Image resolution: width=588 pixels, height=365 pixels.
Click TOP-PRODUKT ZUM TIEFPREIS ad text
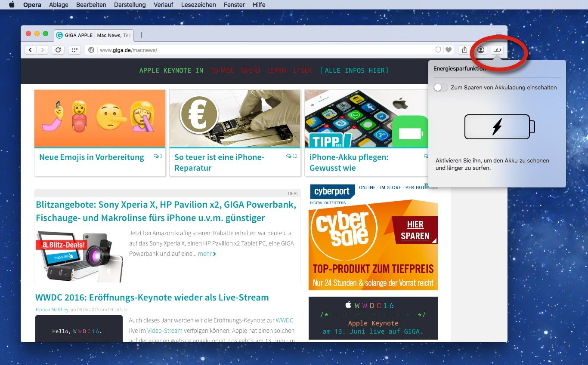click(373, 269)
